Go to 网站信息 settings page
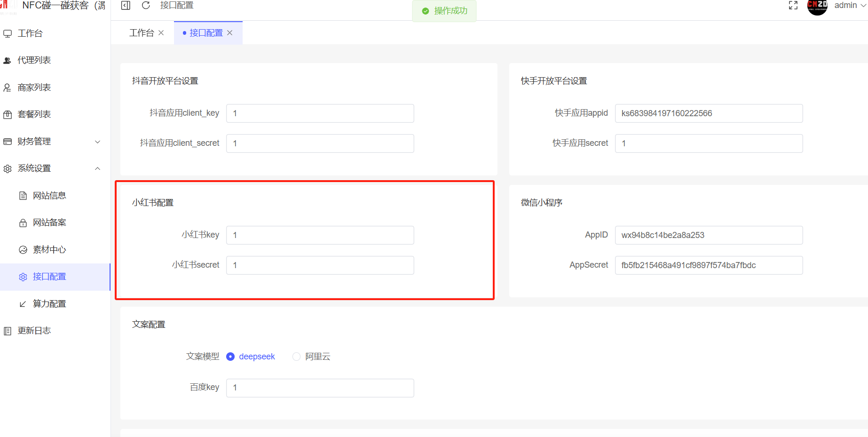The height and width of the screenshot is (437, 868). [x=49, y=196]
